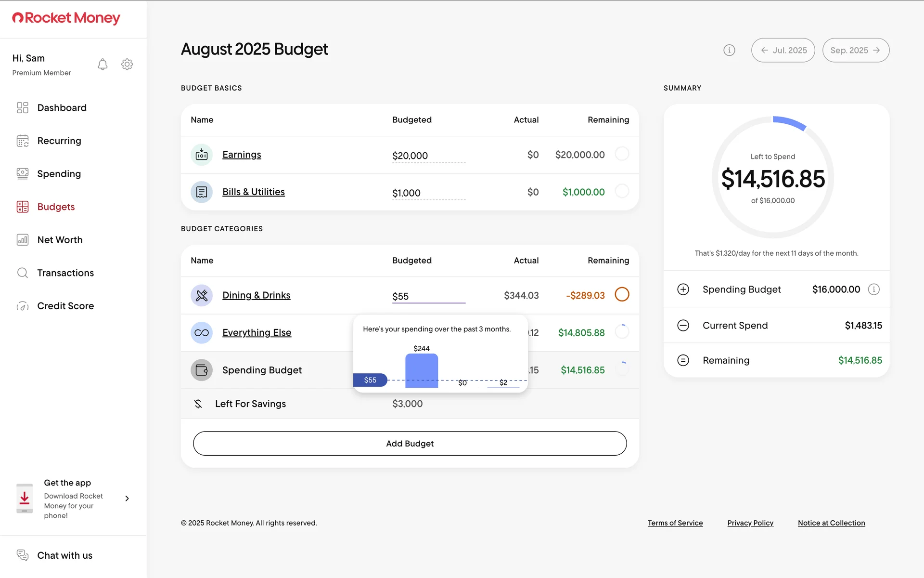Screen dimensions: 924x578
Task: Click the Bills & Utilities icon
Action: pyautogui.click(x=202, y=192)
